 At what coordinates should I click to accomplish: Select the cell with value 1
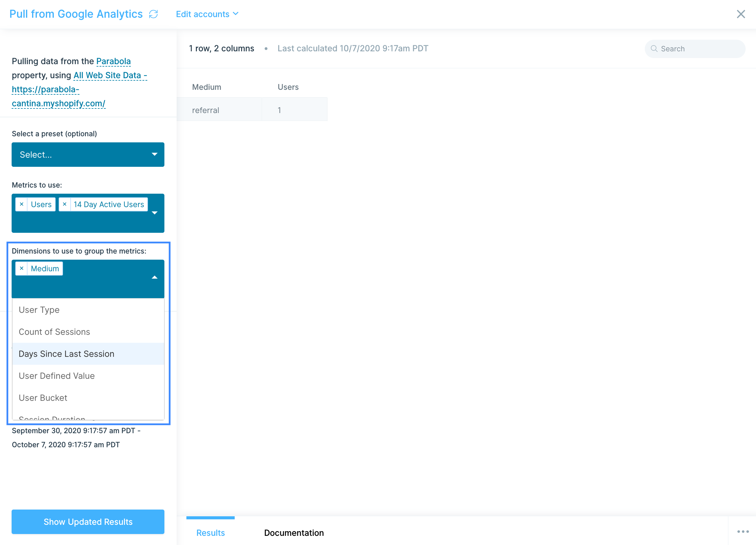pos(295,110)
